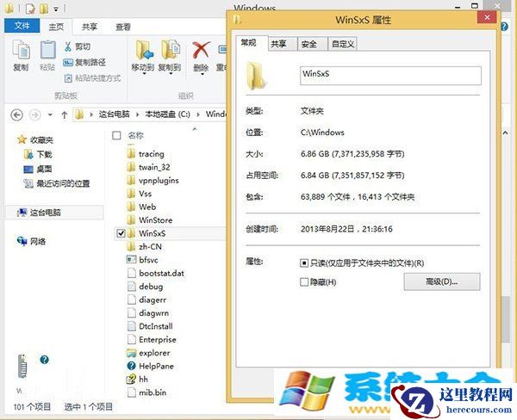This screenshot has width=517, height=420.
Task: Click the Forward navigation arrow
Action: 35,115
